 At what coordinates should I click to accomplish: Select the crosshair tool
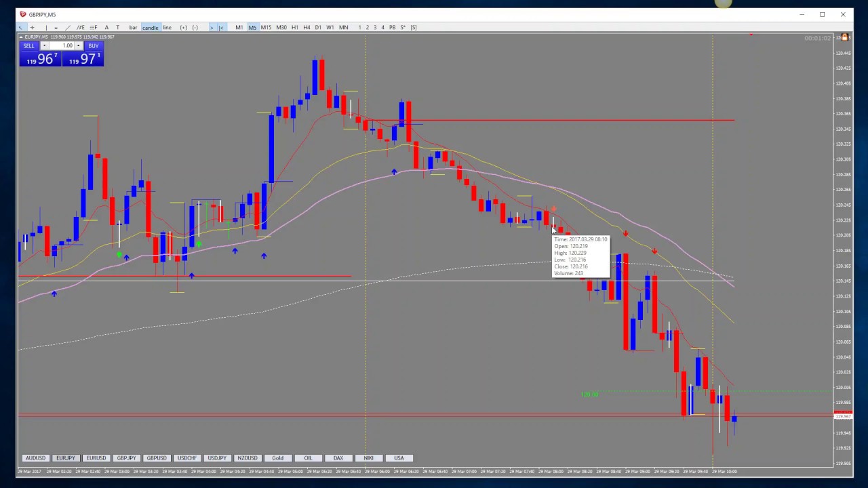32,28
